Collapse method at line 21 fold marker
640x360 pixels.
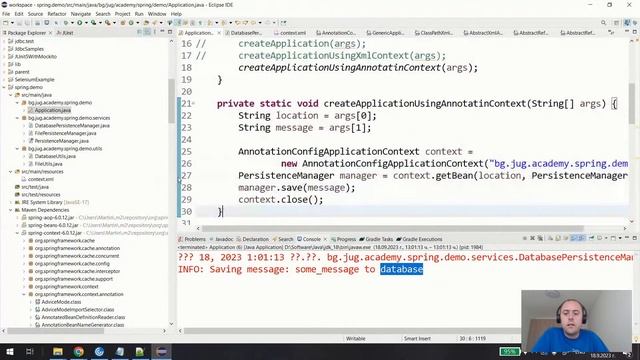click(193, 104)
